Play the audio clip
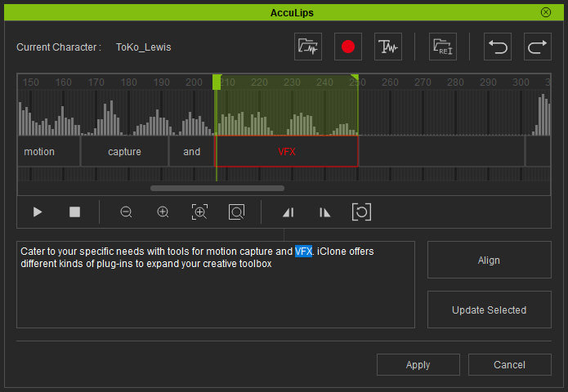This screenshot has height=392, width=568. click(38, 212)
